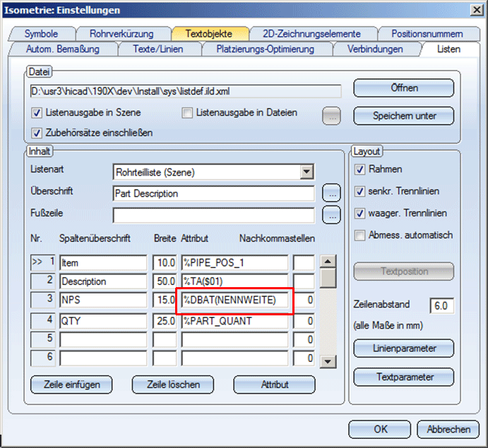Viewport: 488px width, 448px height.
Task: Click Nachkommastellen field in QTY row
Action: pyautogui.click(x=304, y=321)
